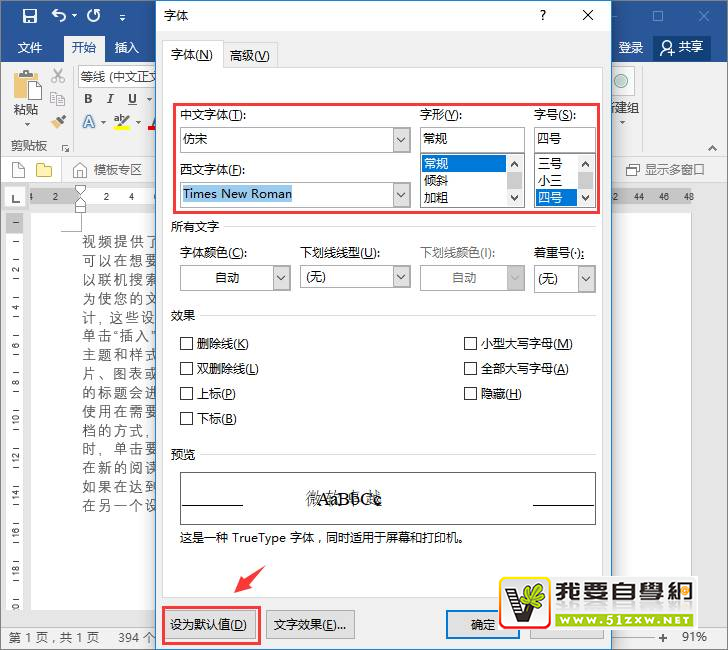Viewport: 728px width, 650px height.
Task: Open the 中文字体 font dropdown
Action: pyautogui.click(x=401, y=140)
